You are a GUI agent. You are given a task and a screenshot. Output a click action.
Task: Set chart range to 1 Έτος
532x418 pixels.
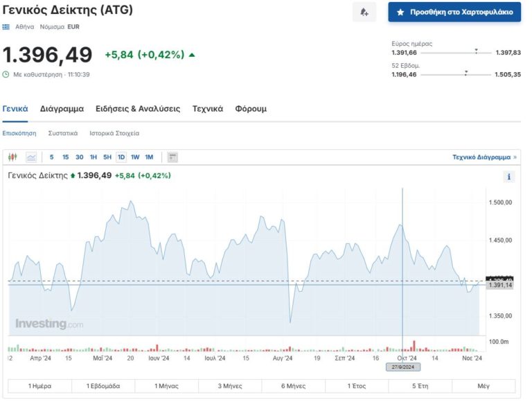357,386
